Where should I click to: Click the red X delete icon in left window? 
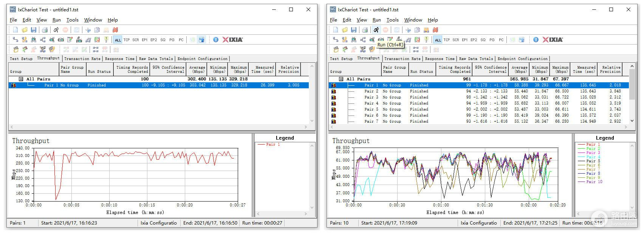(115, 30)
